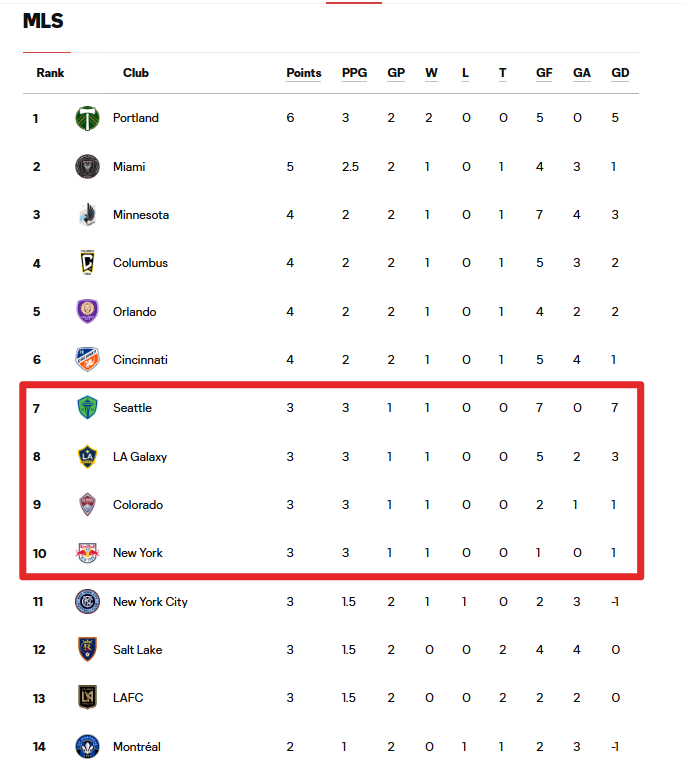Open the Montréal club name link
Screen dimensions: 685x776
(137, 746)
